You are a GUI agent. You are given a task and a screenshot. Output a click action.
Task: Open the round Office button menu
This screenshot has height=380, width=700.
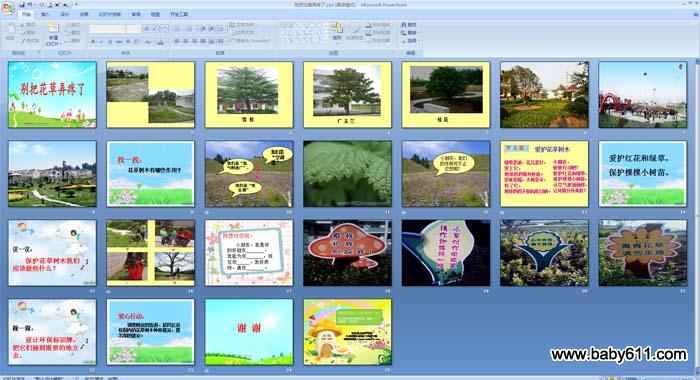(x=8, y=8)
